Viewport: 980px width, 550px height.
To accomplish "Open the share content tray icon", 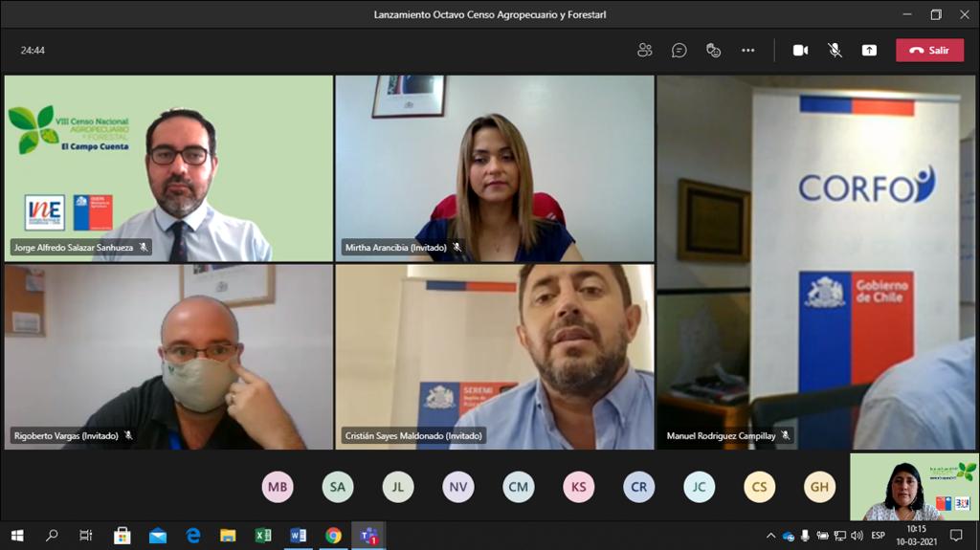I will [869, 50].
